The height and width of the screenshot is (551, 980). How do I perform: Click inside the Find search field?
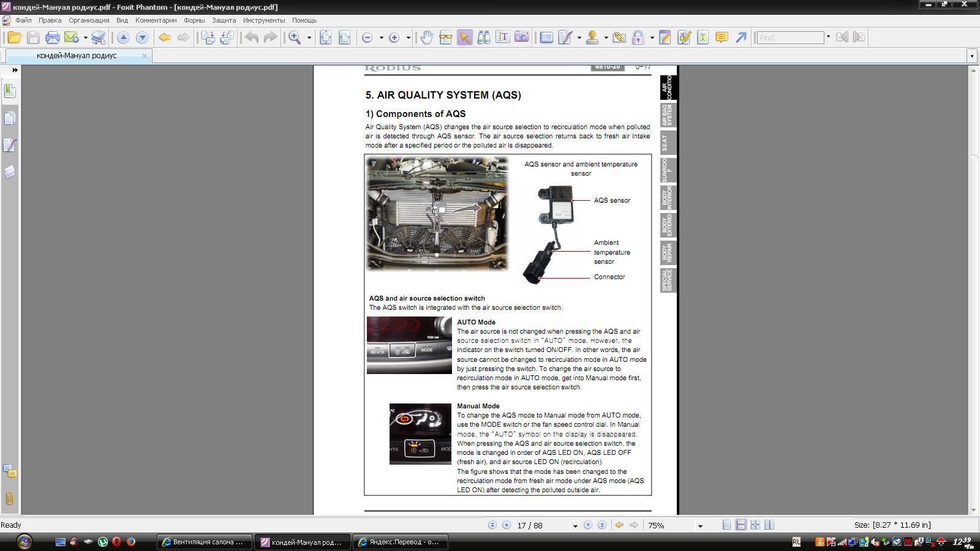click(790, 37)
